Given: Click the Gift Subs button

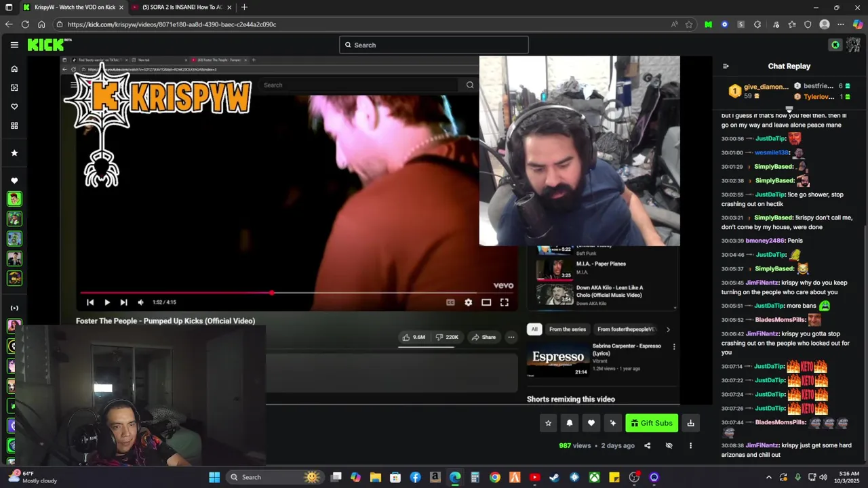Looking at the screenshot, I should coord(652,423).
